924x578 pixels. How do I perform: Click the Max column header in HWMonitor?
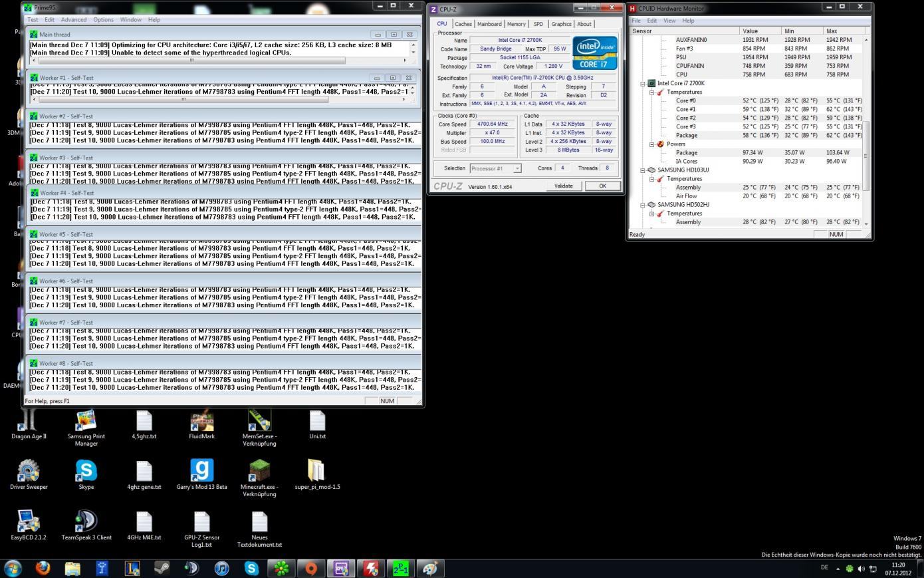point(845,31)
